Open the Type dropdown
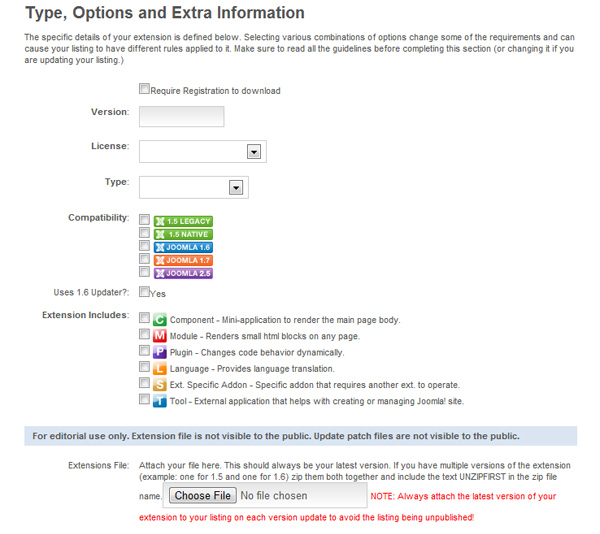600x534 pixels. (194, 187)
